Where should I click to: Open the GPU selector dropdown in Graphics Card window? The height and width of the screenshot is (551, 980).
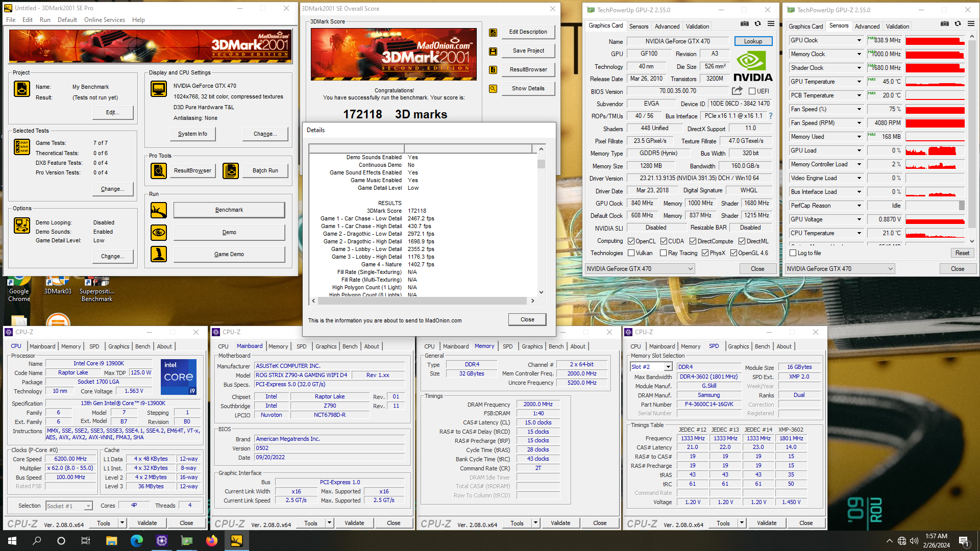(x=640, y=269)
